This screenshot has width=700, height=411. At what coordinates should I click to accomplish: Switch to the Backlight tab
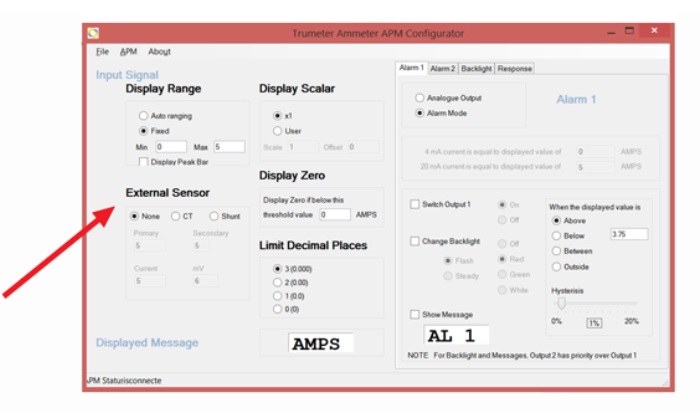[476, 69]
